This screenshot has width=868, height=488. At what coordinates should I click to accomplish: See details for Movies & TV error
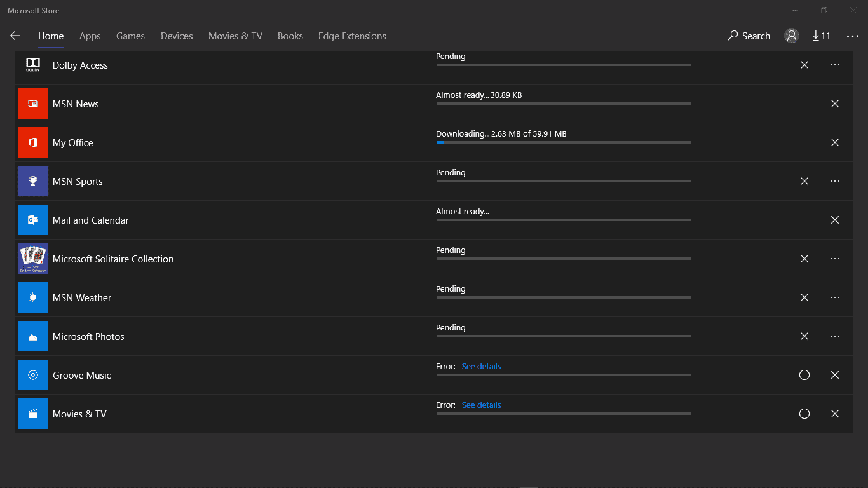[481, 405]
